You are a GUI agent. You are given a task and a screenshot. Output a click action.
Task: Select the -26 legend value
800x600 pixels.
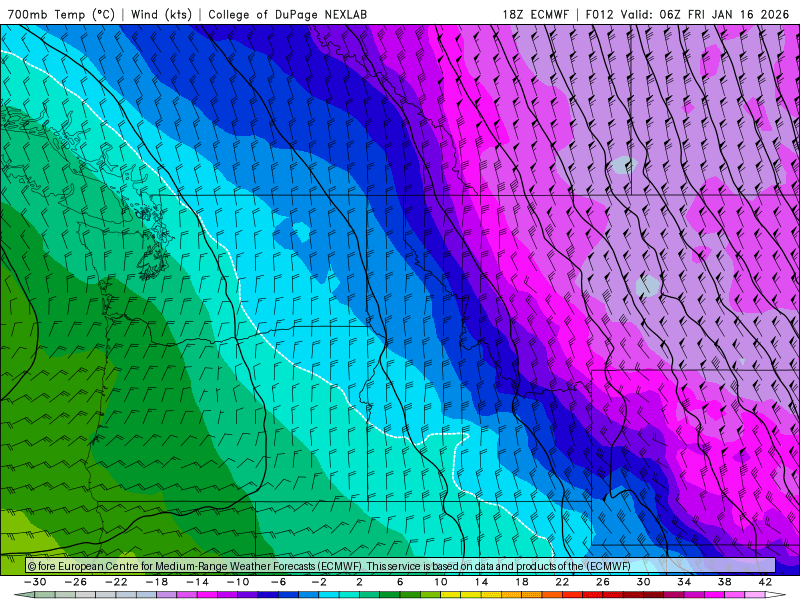tap(76, 582)
